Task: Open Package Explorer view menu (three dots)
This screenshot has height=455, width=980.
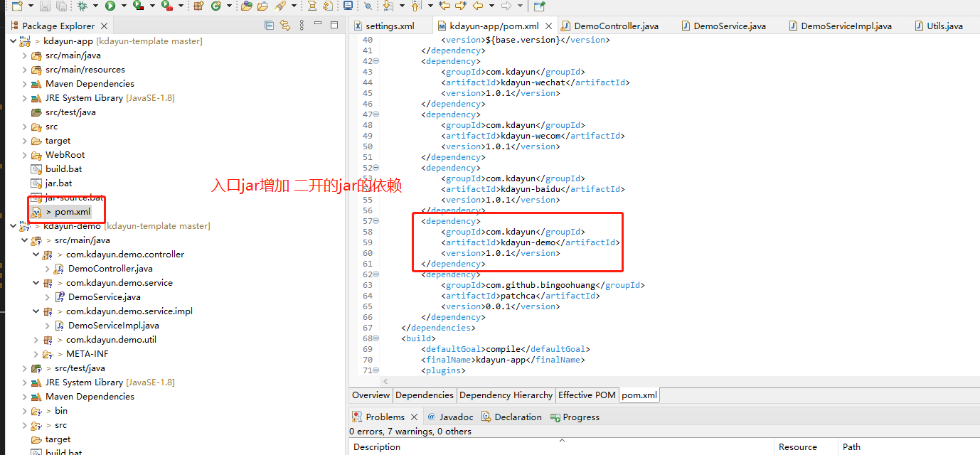Action: (x=302, y=26)
